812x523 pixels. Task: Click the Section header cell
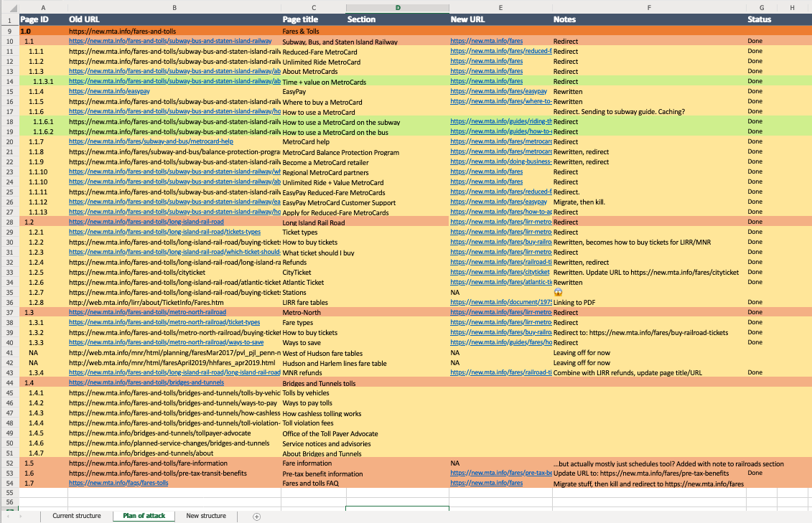point(398,19)
